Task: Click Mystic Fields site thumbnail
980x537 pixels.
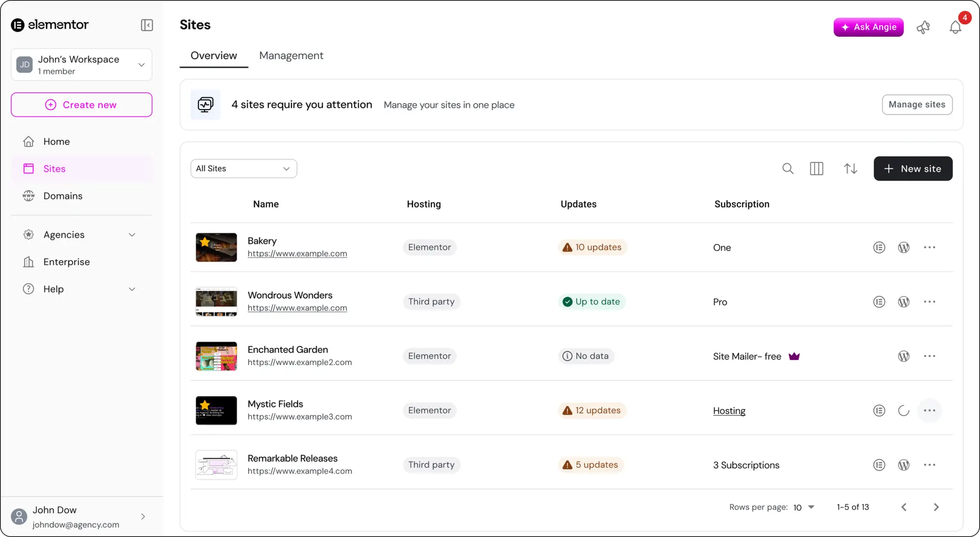Action: pos(216,411)
